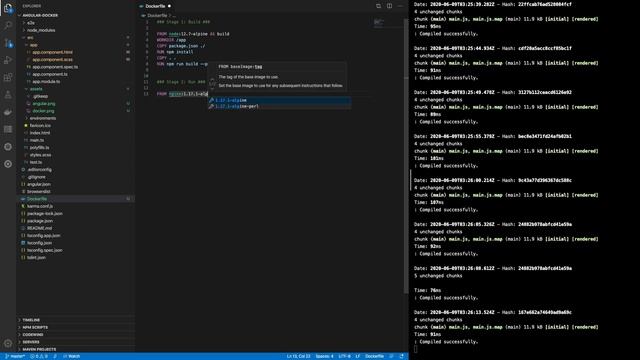Open styles.scss file
Viewport: 640px width, 360px height.
(x=40, y=155)
